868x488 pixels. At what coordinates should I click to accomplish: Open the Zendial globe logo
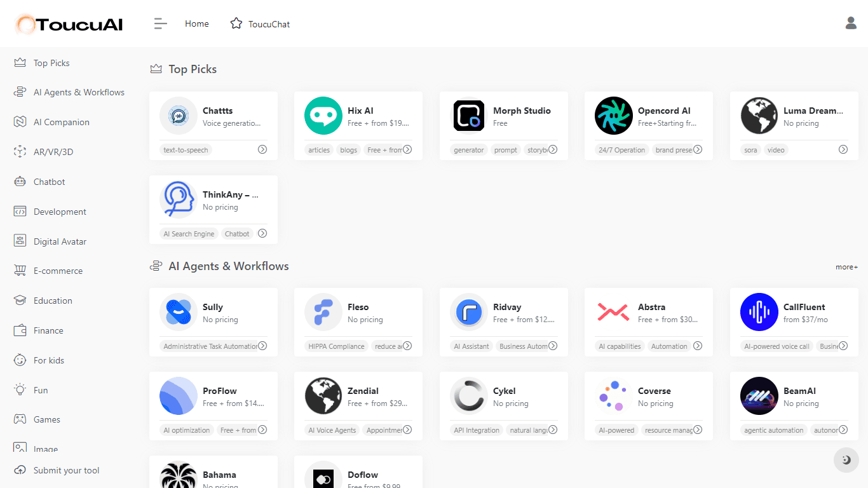click(x=323, y=396)
